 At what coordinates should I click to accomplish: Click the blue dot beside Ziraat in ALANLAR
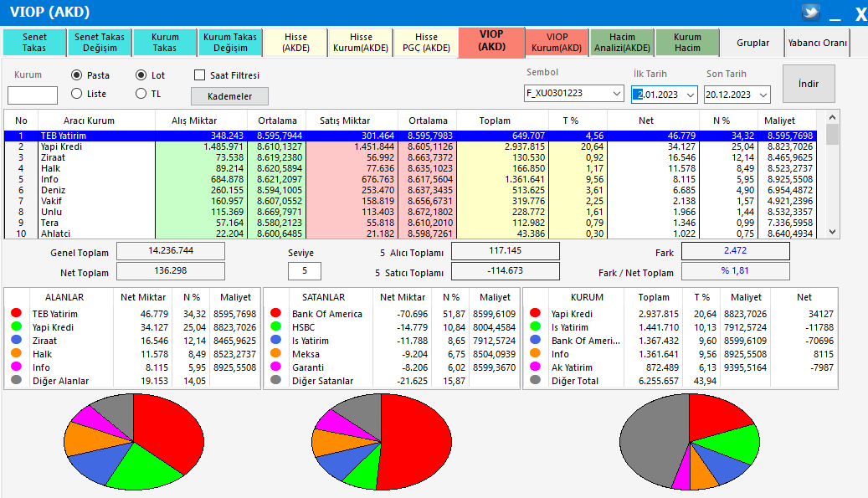[x=16, y=340]
